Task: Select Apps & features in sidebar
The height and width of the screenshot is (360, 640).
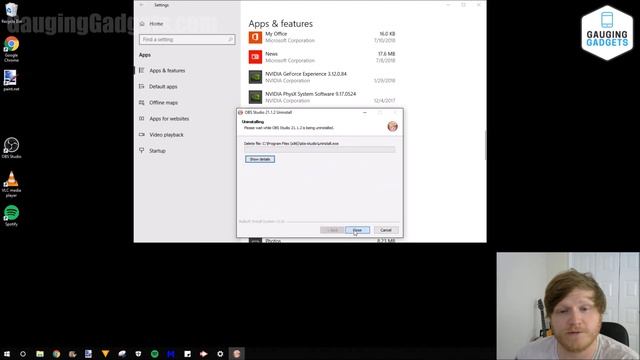Action: pos(167,71)
